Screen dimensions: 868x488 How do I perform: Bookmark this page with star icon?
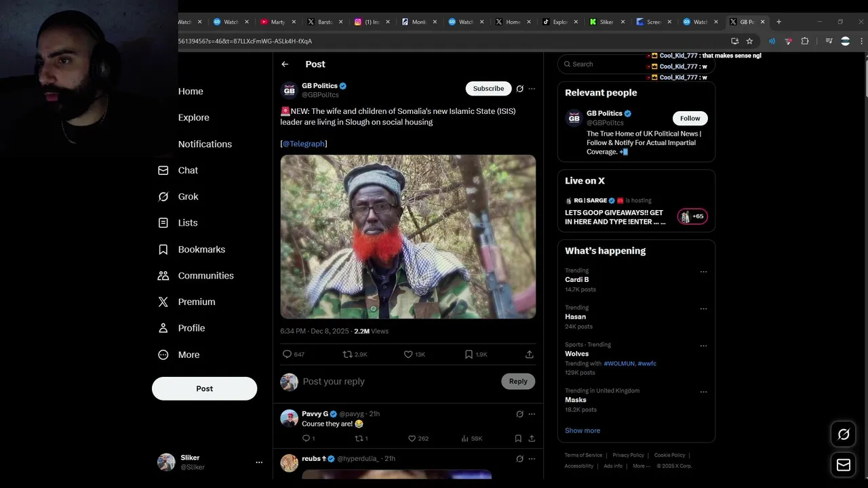749,41
